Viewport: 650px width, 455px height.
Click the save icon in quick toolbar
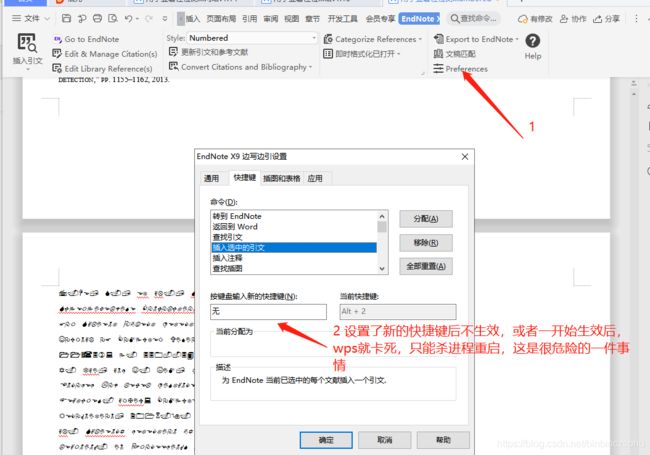pyautogui.click(x=66, y=18)
